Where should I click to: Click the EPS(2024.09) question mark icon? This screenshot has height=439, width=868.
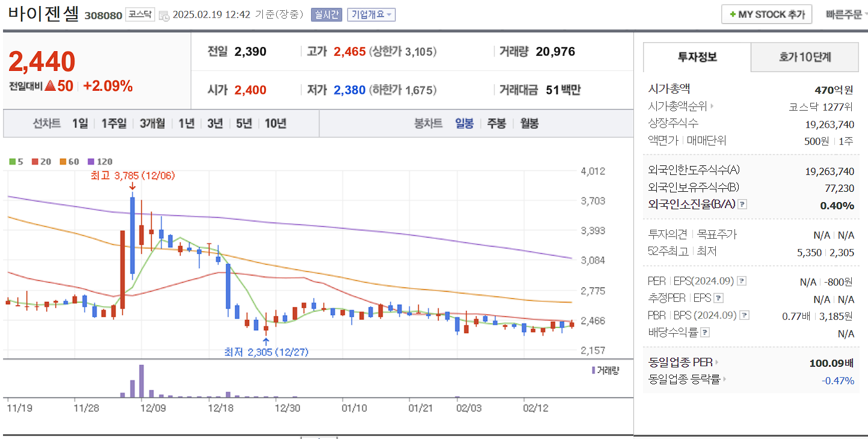[x=741, y=281]
